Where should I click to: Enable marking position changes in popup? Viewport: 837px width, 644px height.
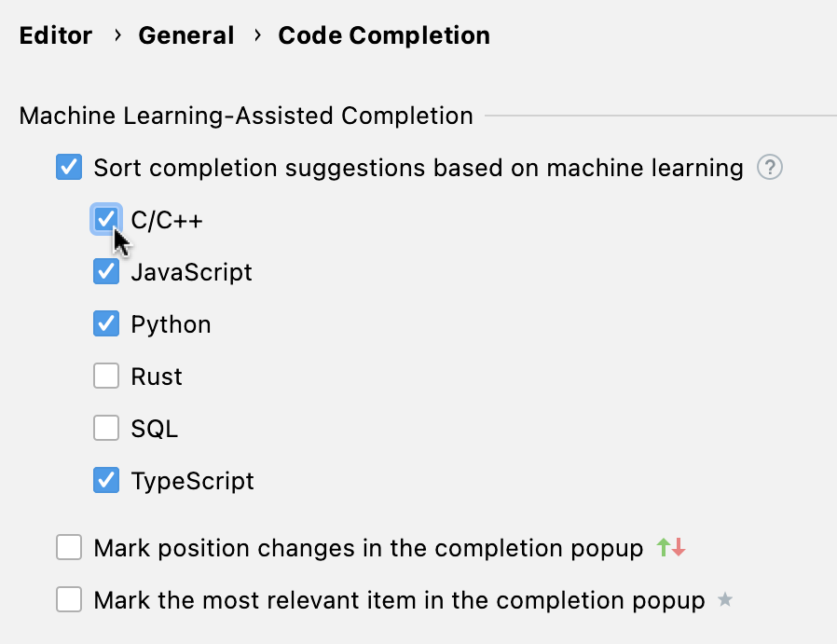click(68, 547)
